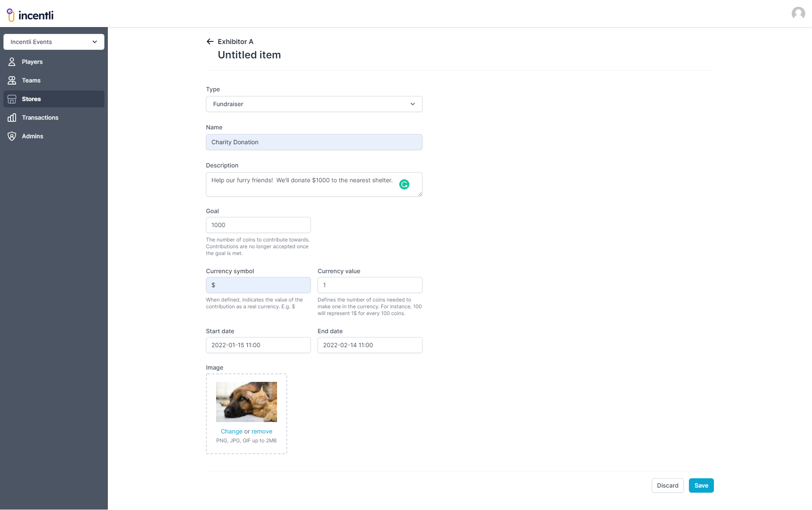Click the Admins shield icon
812x510 pixels.
pos(12,136)
